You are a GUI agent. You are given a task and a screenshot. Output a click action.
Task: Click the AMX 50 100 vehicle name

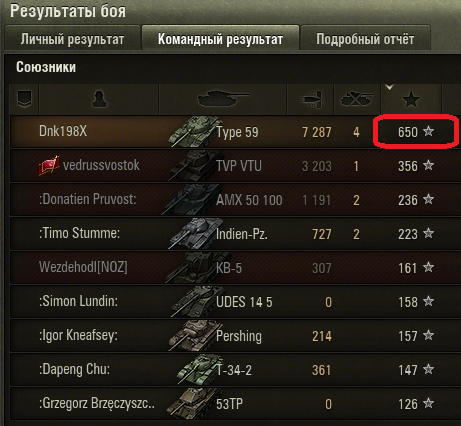[x=249, y=200]
